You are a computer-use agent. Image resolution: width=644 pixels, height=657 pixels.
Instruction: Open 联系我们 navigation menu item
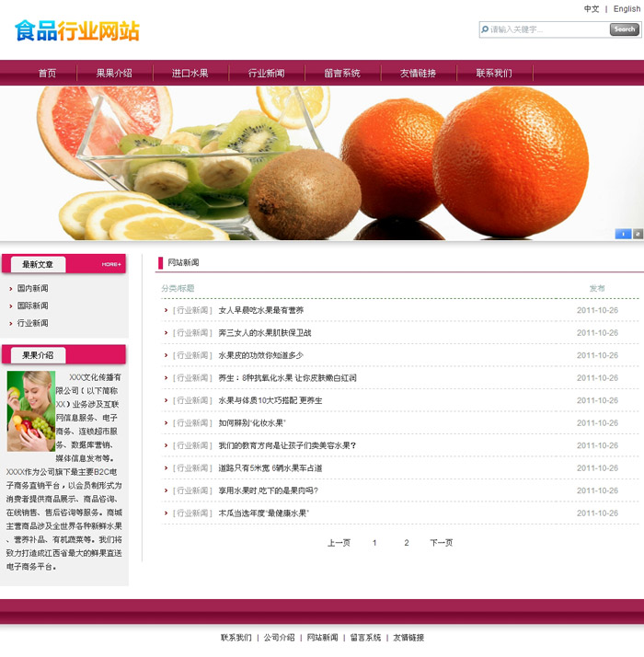coord(494,74)
